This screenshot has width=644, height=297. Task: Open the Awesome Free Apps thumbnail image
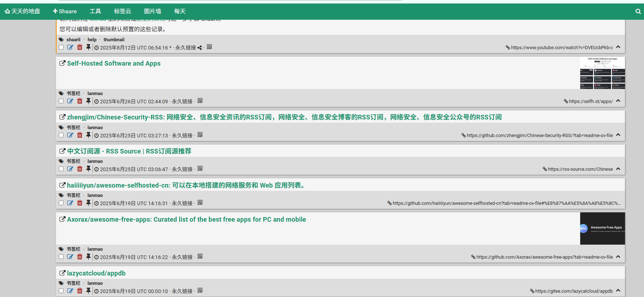coord(602,228)
